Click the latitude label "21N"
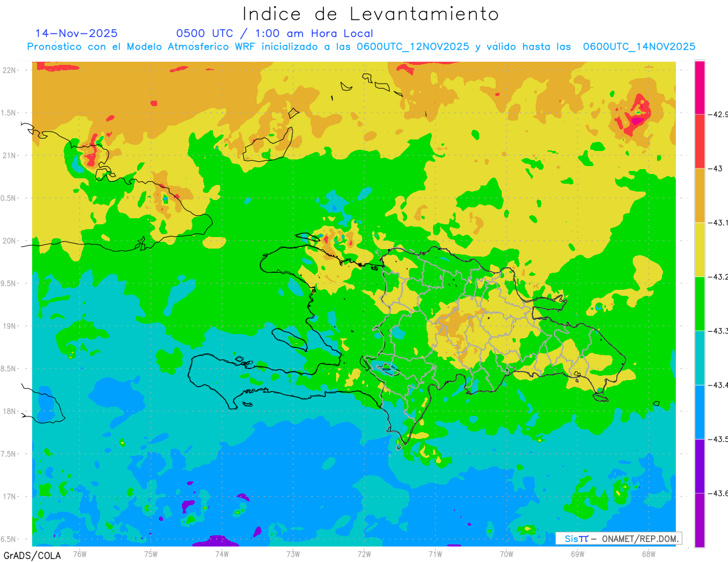 tap(10, 156)
